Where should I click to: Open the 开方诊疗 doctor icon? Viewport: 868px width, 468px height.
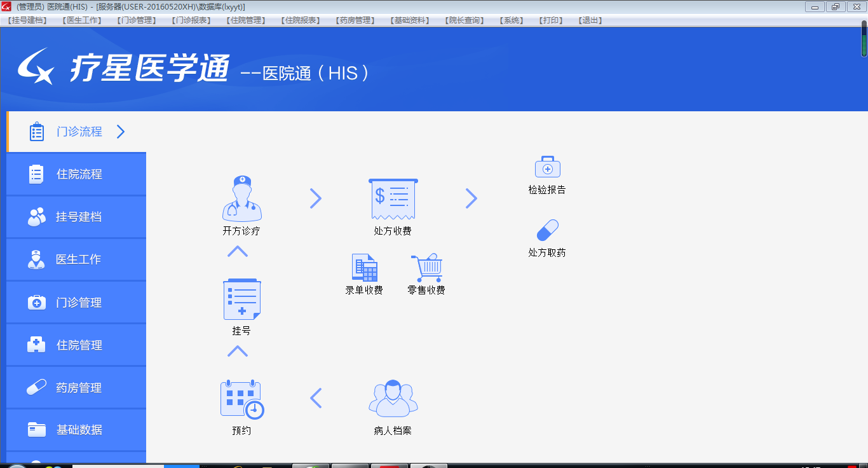pyautogui.click(x=241, y=198)
